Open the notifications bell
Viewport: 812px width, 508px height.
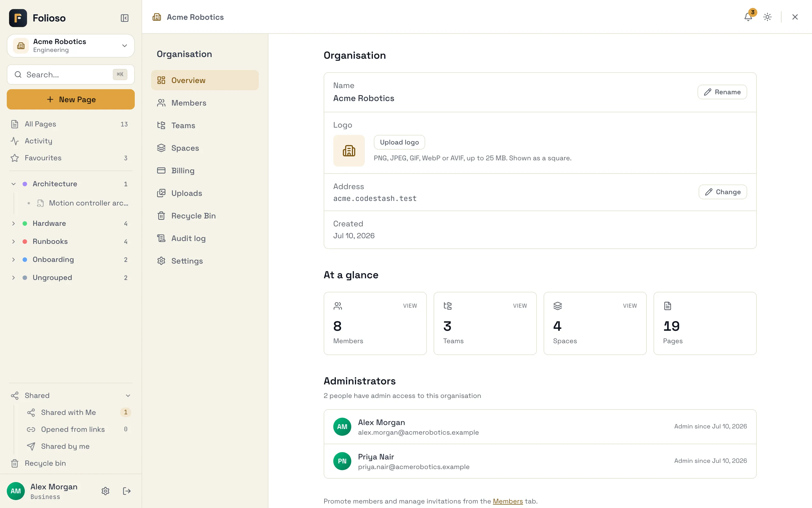point(748,17)
